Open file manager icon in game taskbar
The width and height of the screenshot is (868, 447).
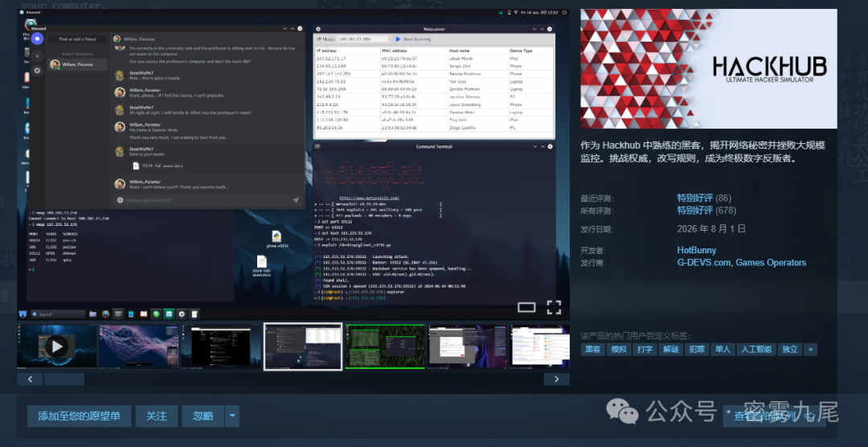(x=93, y=314)
